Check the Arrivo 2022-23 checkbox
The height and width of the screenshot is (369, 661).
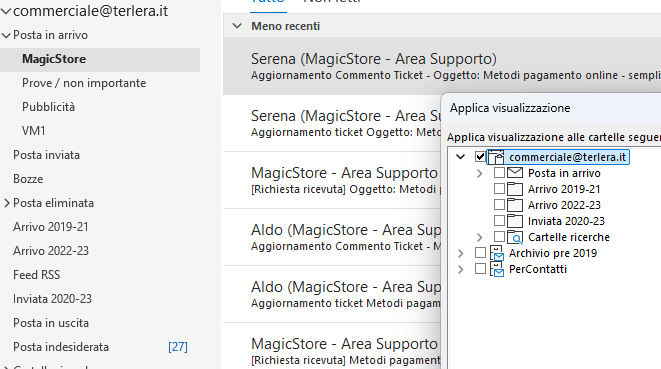point(499,205)
